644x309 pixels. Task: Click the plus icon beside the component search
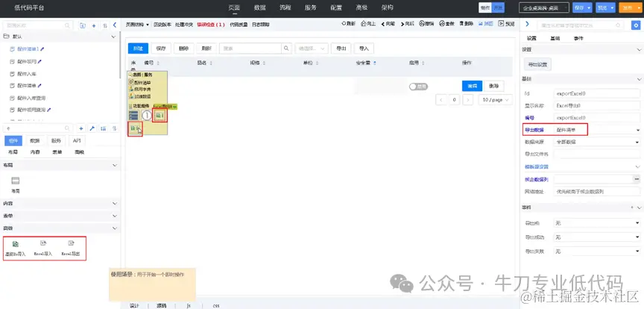[x=81, y=128]
